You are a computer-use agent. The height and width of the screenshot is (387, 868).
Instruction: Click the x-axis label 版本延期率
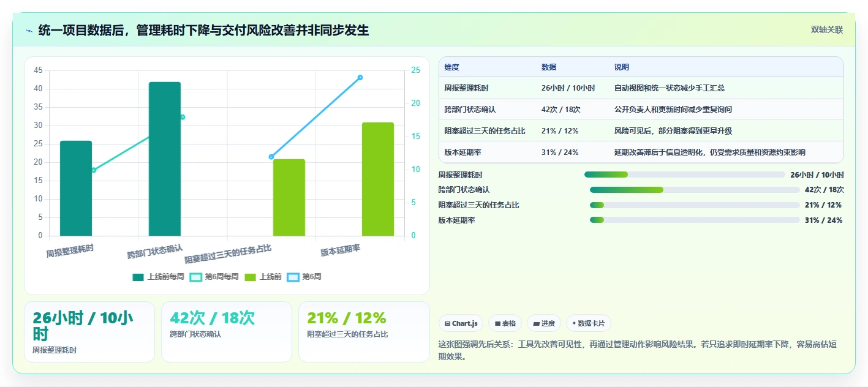point(340,250)
